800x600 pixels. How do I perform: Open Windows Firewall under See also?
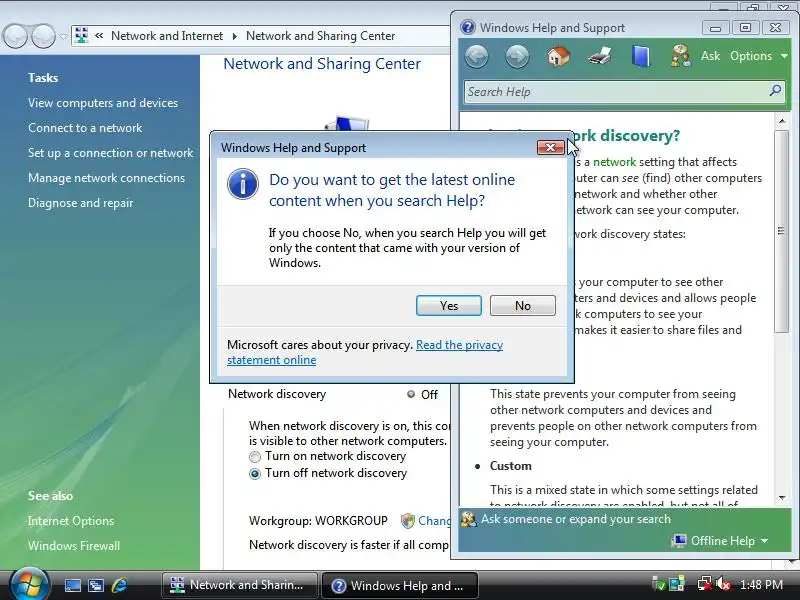point(74,545)
